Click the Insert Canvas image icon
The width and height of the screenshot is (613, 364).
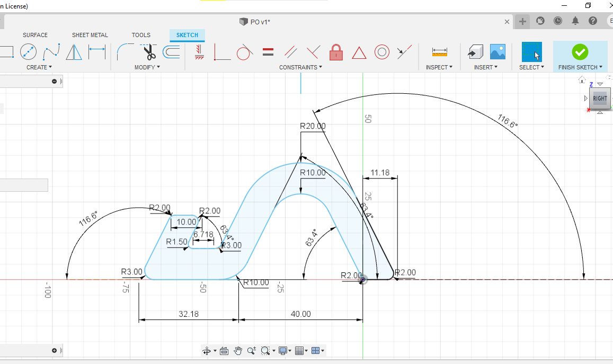(x=497, y=51)
